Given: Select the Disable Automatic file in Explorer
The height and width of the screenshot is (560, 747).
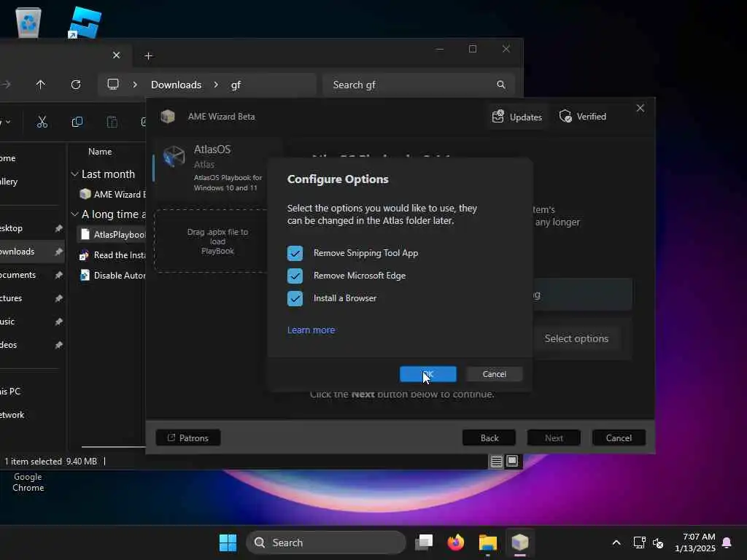Looking at the screenshot, I should pyautogui.click(x=113, y=275).
